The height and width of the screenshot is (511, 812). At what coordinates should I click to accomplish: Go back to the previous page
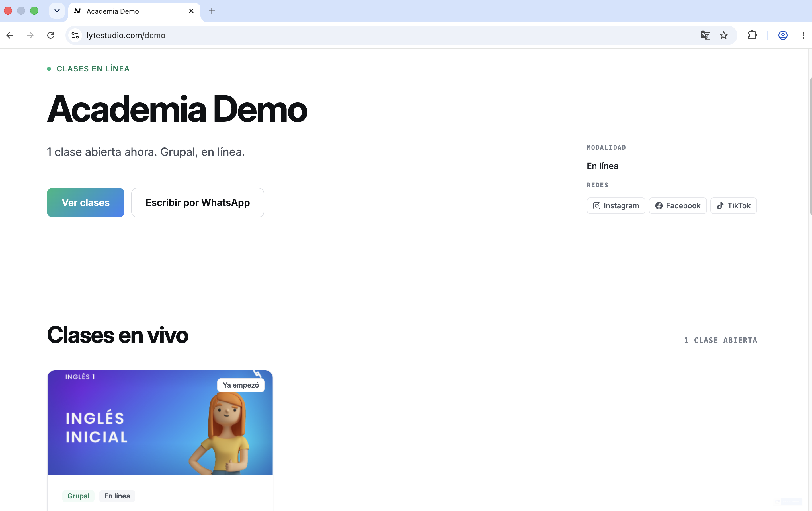(10, 35)
